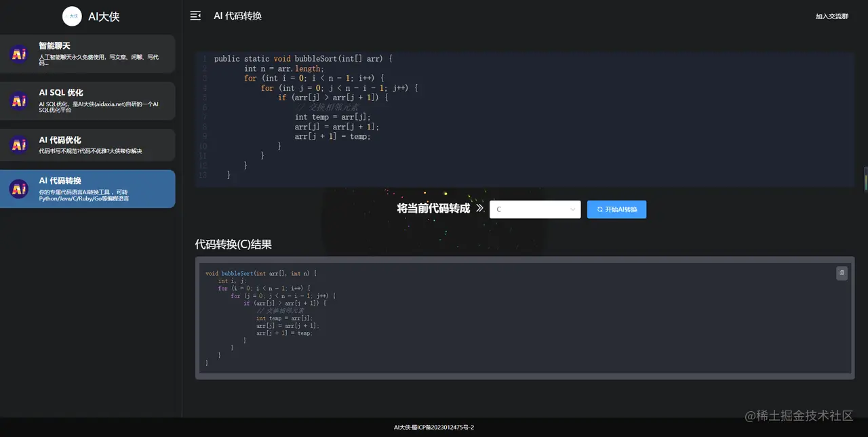Click the AI SQL 优化 avatar icon

19,101
